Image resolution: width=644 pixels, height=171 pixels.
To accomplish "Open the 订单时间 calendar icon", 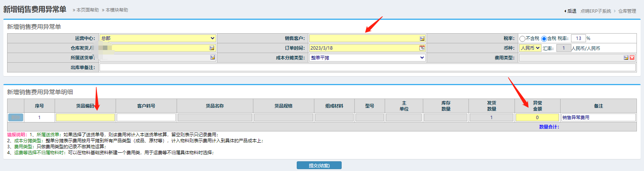I will [422, 48].
